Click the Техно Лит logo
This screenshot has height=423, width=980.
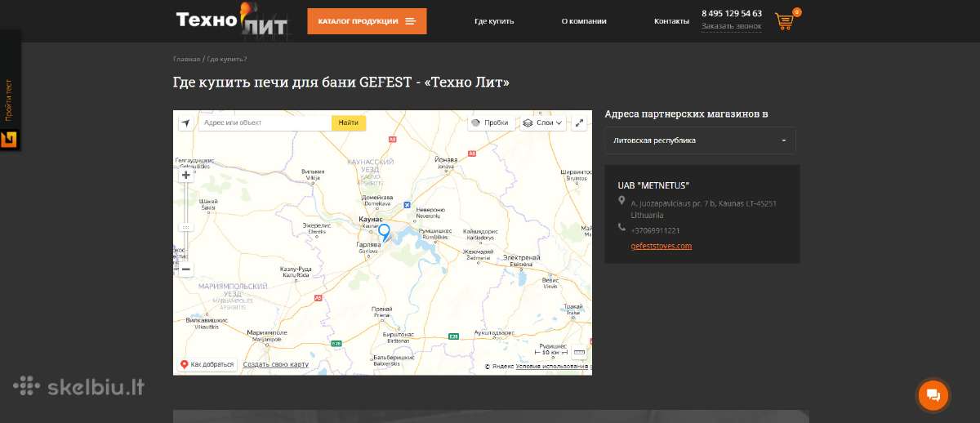pyautogui.click(x=232, y=20)
